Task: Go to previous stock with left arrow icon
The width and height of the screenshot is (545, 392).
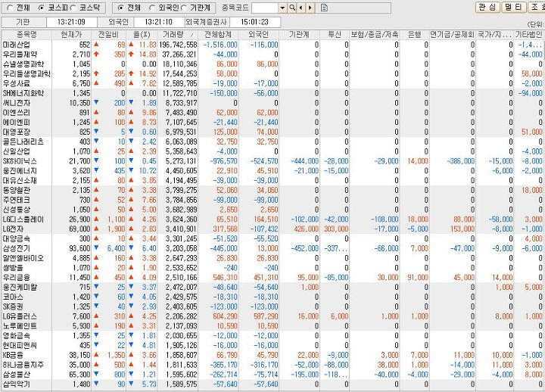Action: [301, 8]
